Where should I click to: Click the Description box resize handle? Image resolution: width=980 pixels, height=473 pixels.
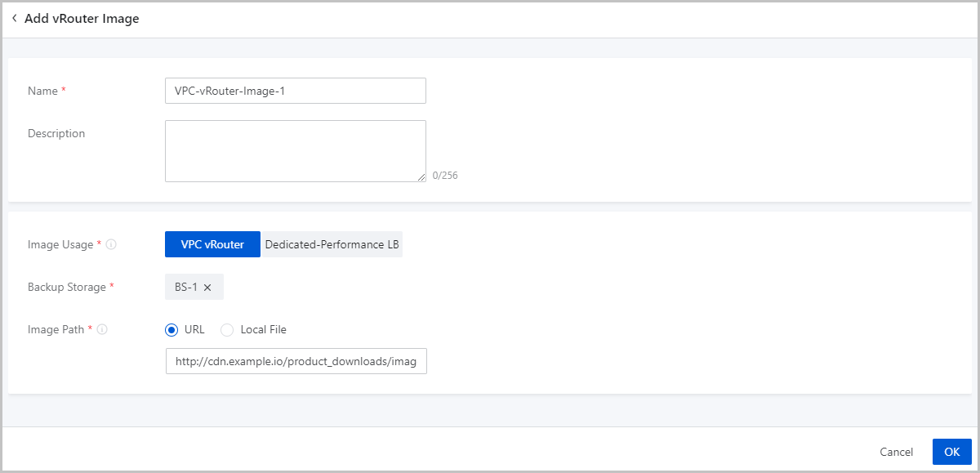click(x=421, y=177)
